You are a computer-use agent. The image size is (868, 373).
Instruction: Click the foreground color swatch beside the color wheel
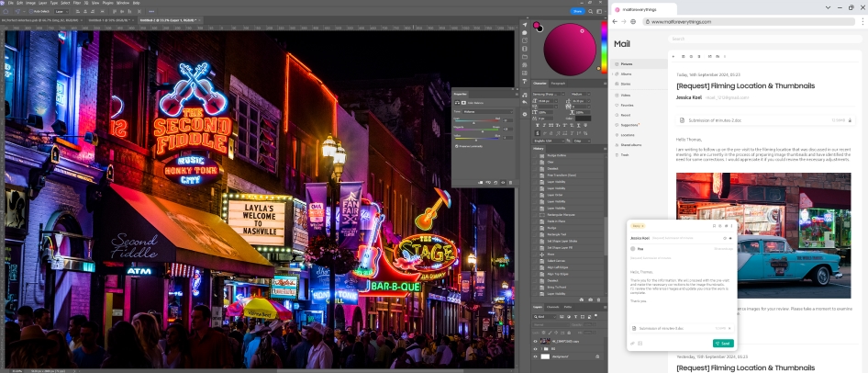(536, 25)
